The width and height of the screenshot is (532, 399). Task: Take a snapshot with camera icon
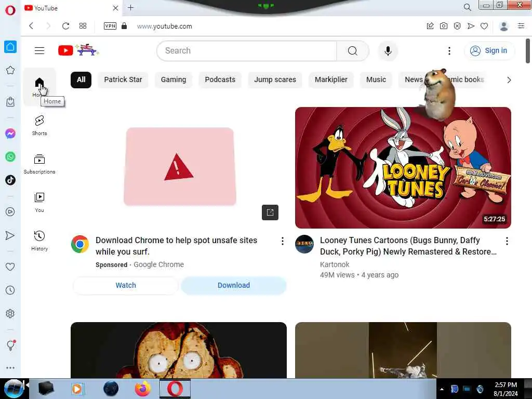(x=444, y=26)
